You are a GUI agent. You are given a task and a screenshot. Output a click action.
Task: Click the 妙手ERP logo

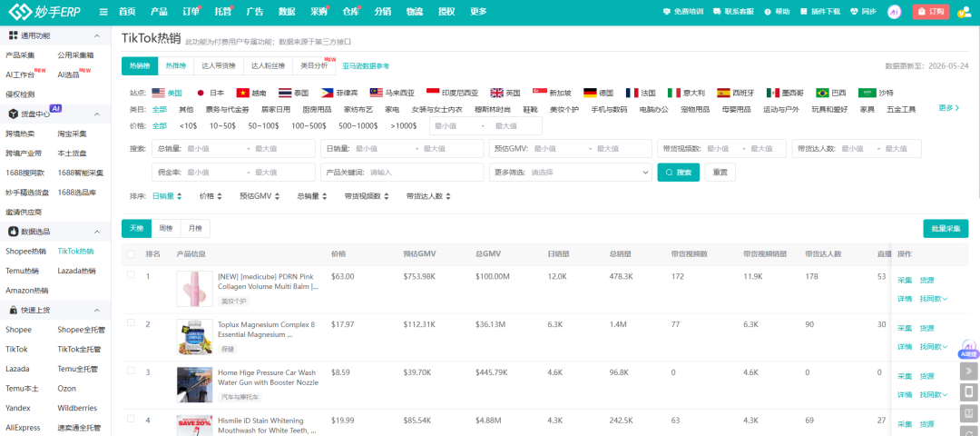click(44, 11)
